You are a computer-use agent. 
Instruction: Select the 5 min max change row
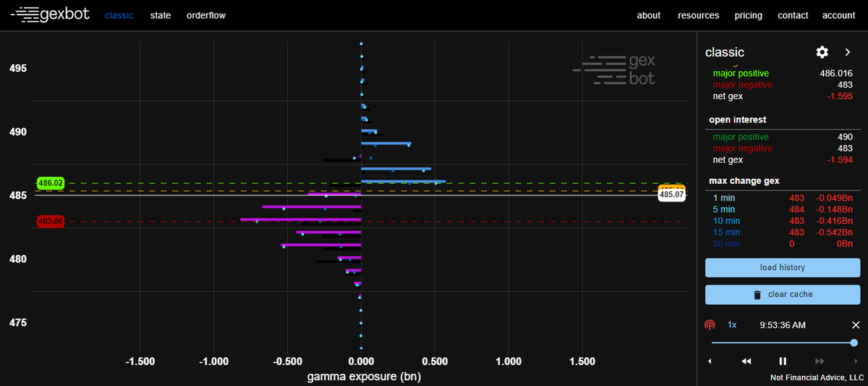tap(782, 209)
